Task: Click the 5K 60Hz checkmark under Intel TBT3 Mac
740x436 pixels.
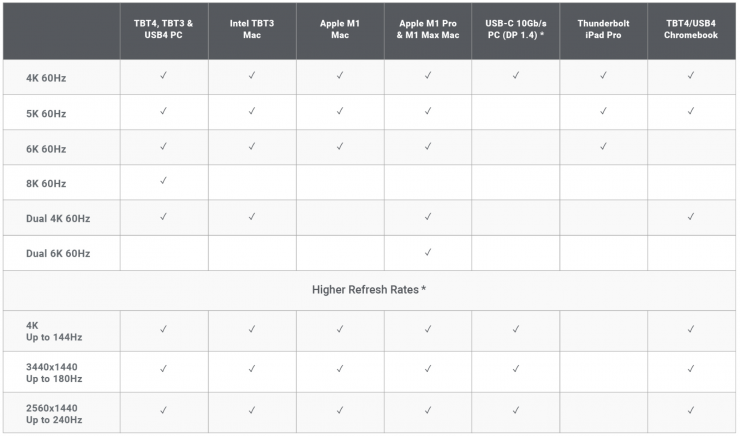Action: point(252,111)
